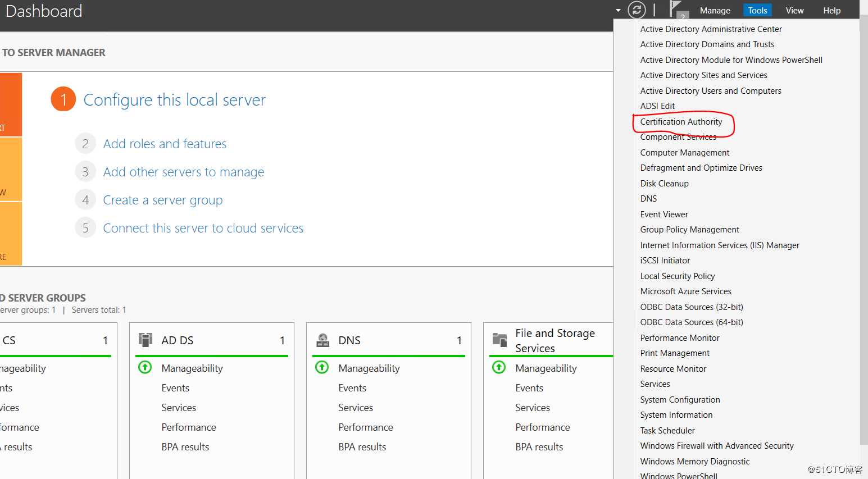Open ODBC Data Sources (64-bit)

point(692,322)
